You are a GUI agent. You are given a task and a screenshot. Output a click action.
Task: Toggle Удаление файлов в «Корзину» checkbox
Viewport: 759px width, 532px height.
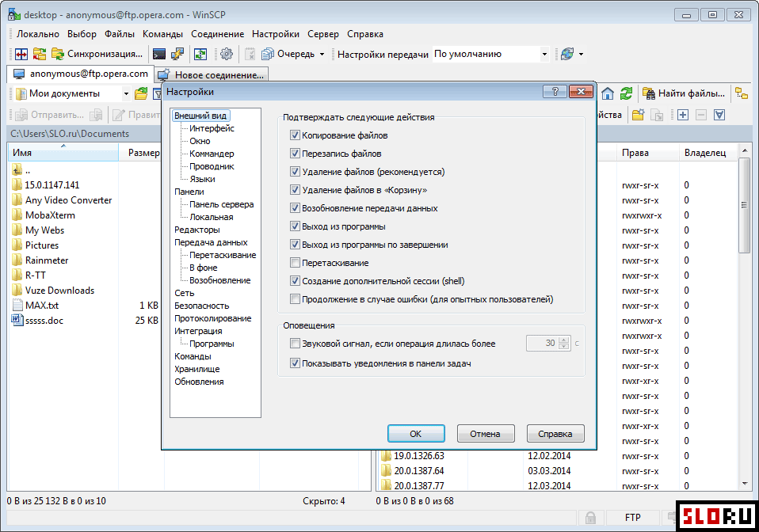click(295, 189)
